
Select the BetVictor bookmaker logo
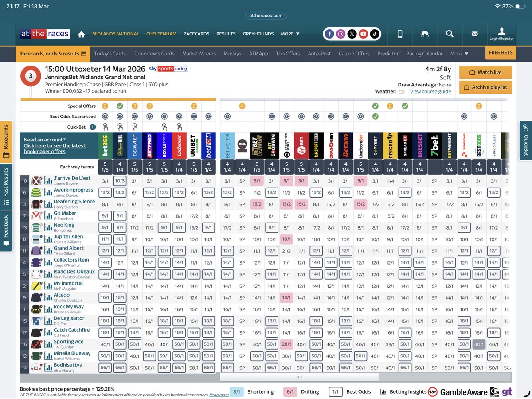[x=227, y=145]
